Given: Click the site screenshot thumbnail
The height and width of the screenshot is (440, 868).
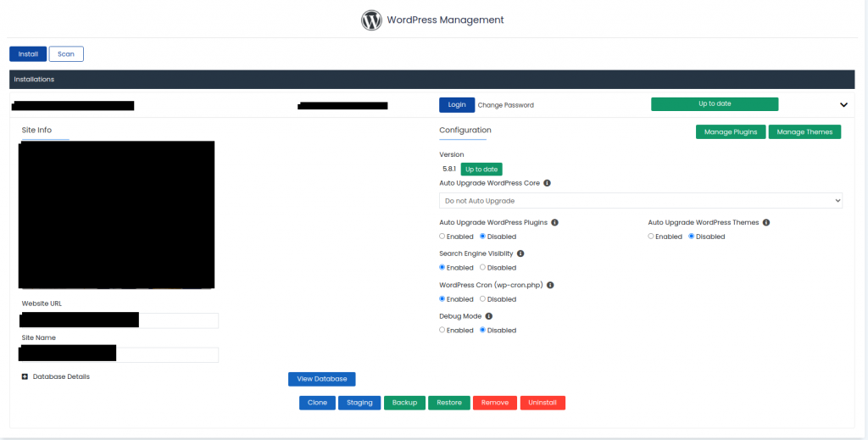Looking at the screenshot, I should click(116, 214).
